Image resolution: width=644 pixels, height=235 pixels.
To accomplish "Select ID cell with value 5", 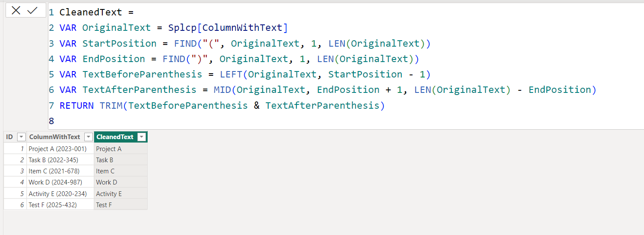I will (15, 193).
